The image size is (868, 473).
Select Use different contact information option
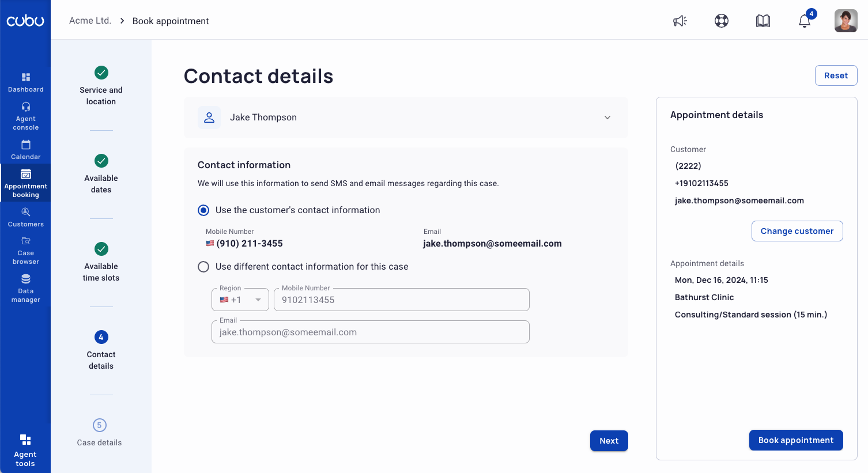click(203, 267)
